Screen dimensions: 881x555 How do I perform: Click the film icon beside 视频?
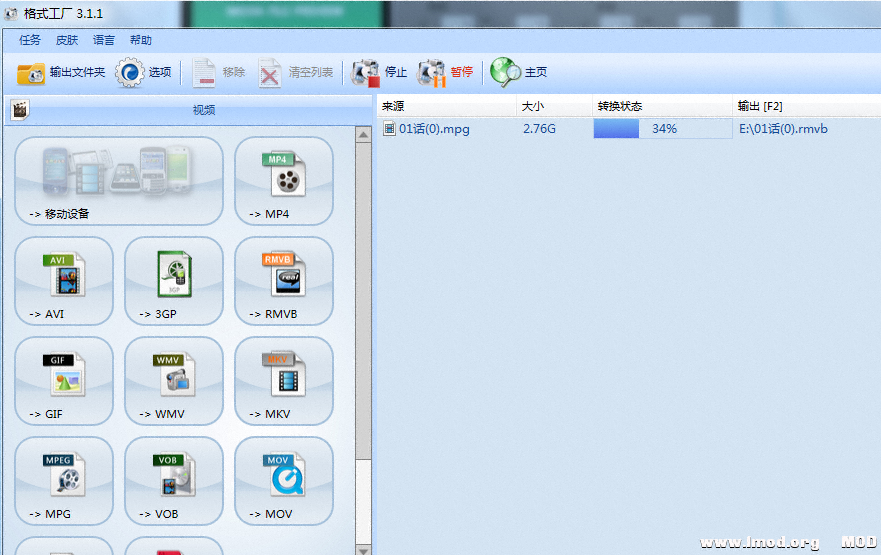click(x=20, y=110)
